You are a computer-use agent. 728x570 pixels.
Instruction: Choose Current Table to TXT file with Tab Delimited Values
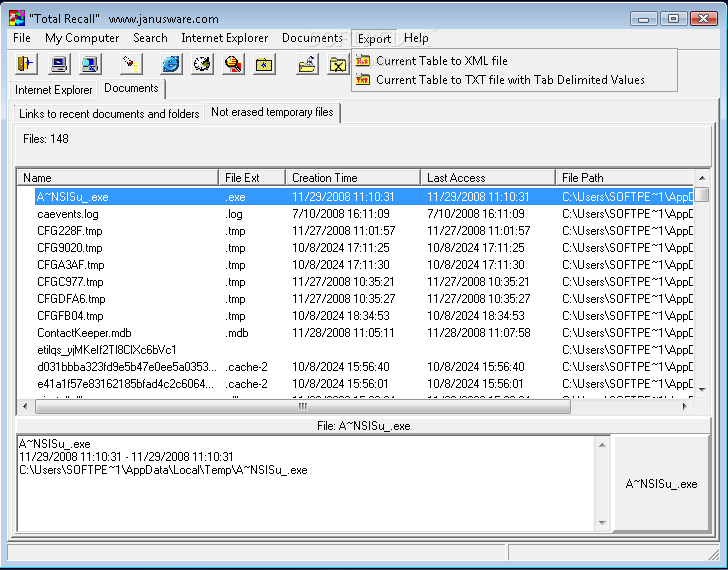514,80
